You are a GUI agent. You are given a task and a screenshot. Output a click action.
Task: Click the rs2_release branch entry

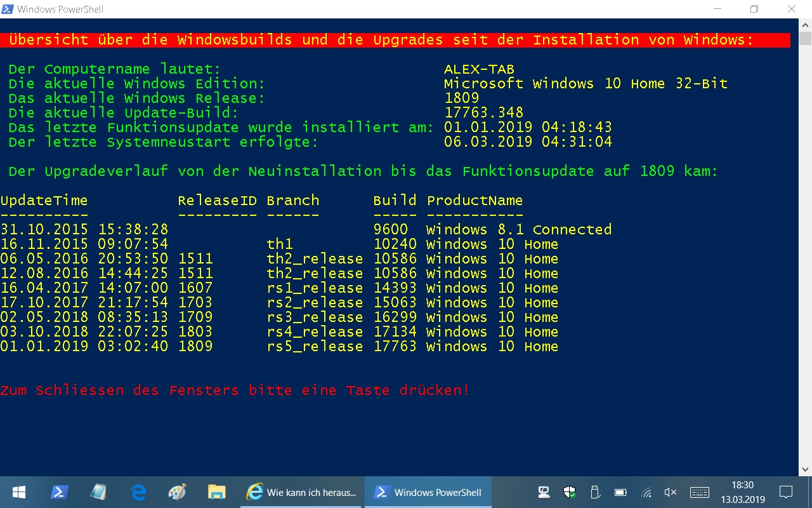(x=315, y=303)
